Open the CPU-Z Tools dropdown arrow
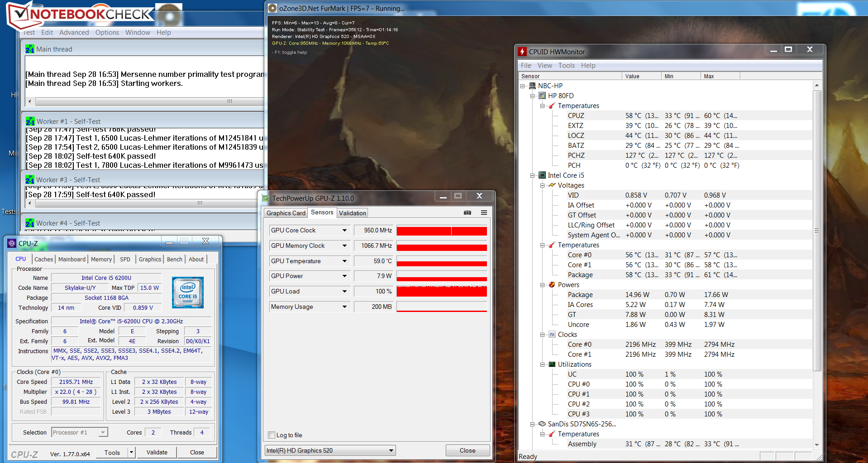 coord(131,452)
